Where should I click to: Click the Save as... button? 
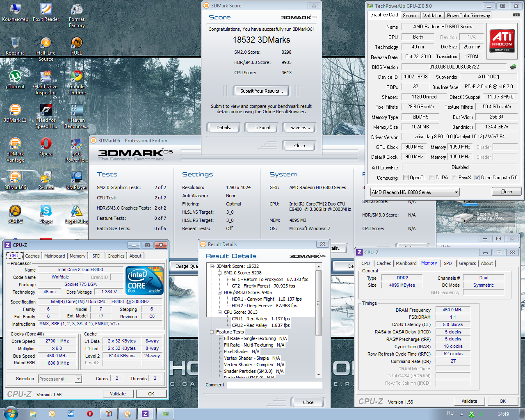point(300,128)
